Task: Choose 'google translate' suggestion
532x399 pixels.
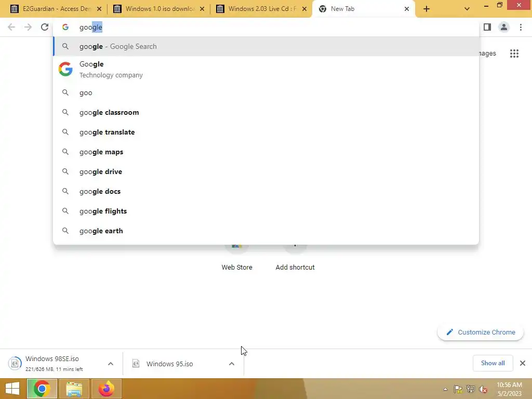Action: 266,132
